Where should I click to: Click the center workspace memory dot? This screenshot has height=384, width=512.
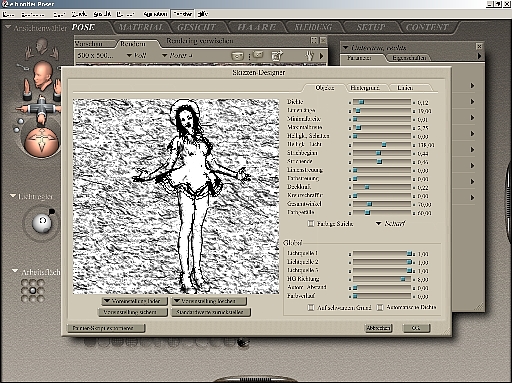pyautogui.click(x=33, y=290)
